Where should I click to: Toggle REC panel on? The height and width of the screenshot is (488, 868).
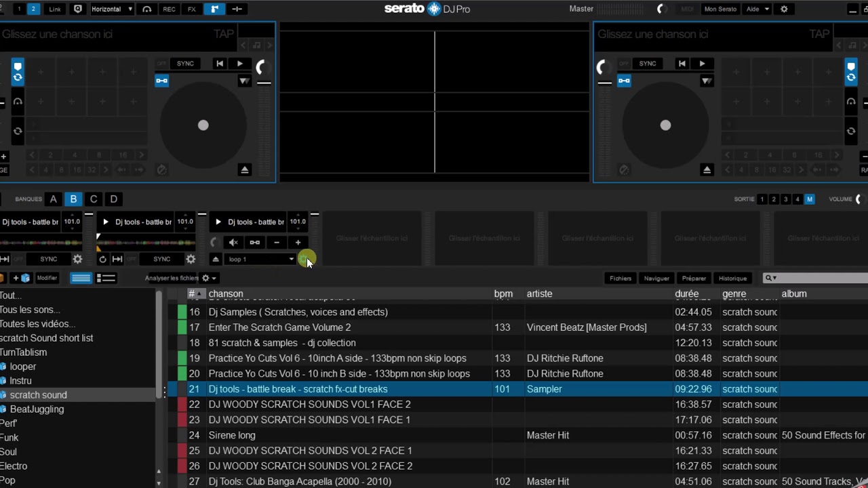(x=170, y=9)
